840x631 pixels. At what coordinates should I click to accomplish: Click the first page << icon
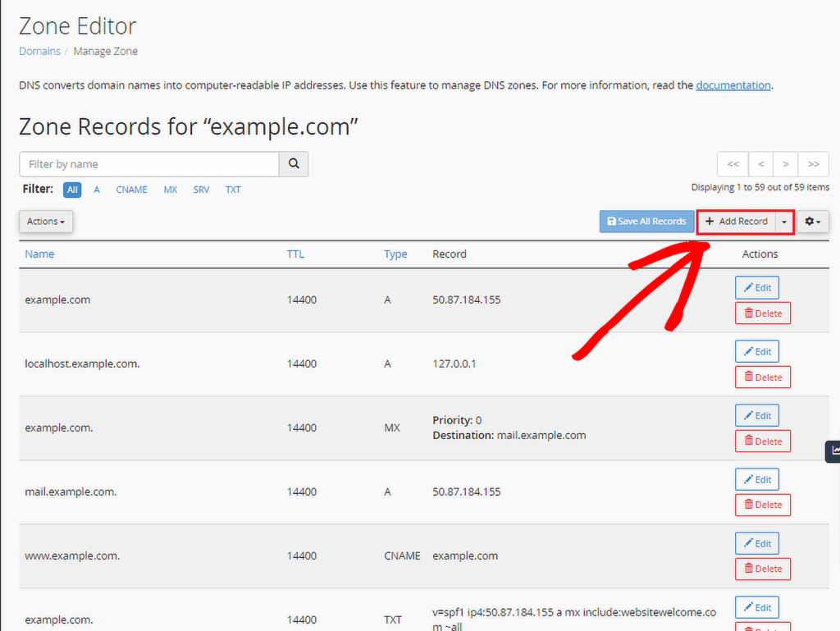[x=733, y=164]
